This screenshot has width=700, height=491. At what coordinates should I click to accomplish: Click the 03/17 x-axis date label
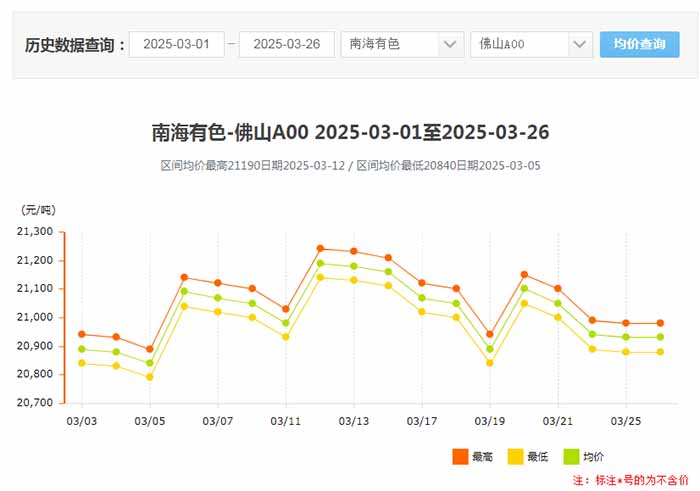(x=421, y=421)
